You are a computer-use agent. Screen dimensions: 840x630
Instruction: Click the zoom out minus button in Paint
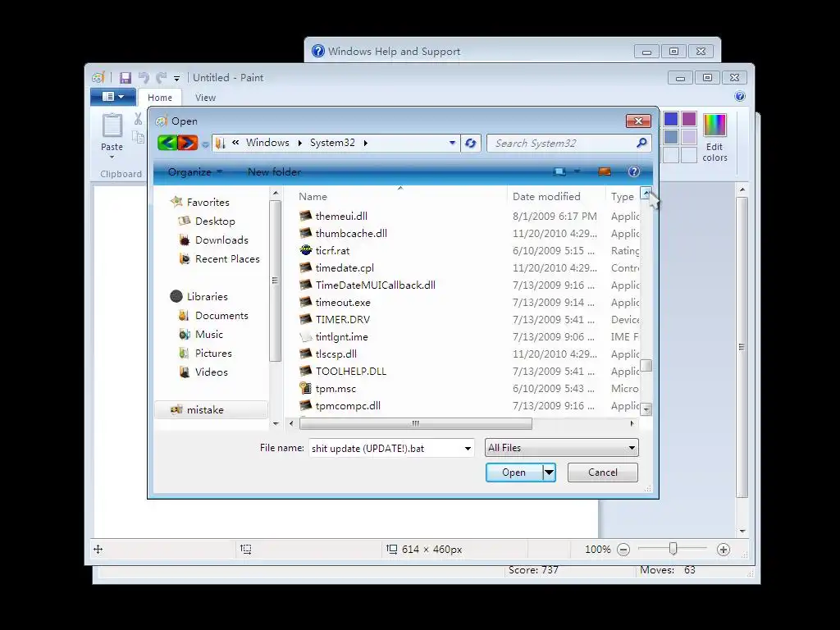coord(623,549)
